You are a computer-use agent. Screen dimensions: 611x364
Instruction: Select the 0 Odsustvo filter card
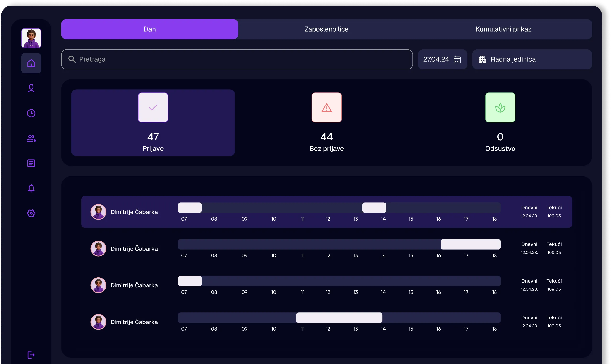[500, 123]
